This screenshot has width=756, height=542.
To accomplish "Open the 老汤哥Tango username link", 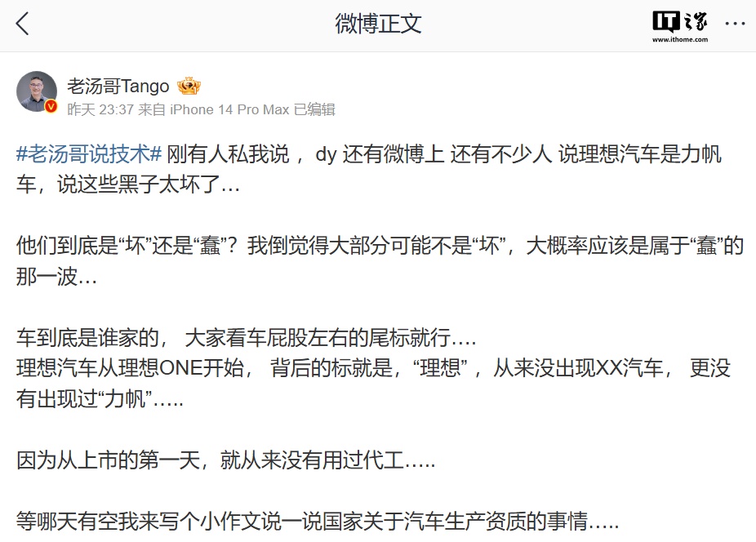I will point(118,87).
